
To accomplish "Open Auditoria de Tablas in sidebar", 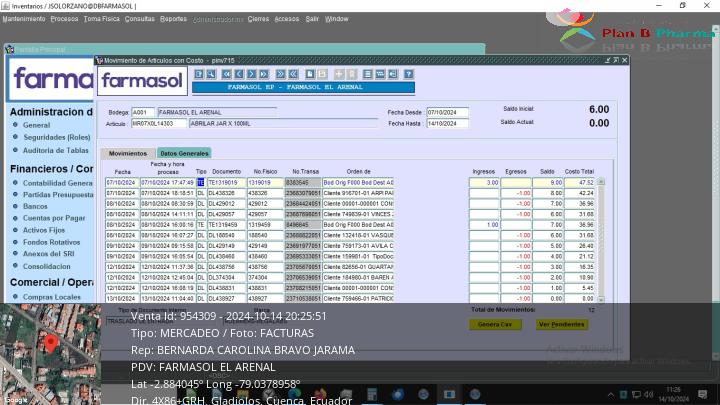I will click(56, 150).
